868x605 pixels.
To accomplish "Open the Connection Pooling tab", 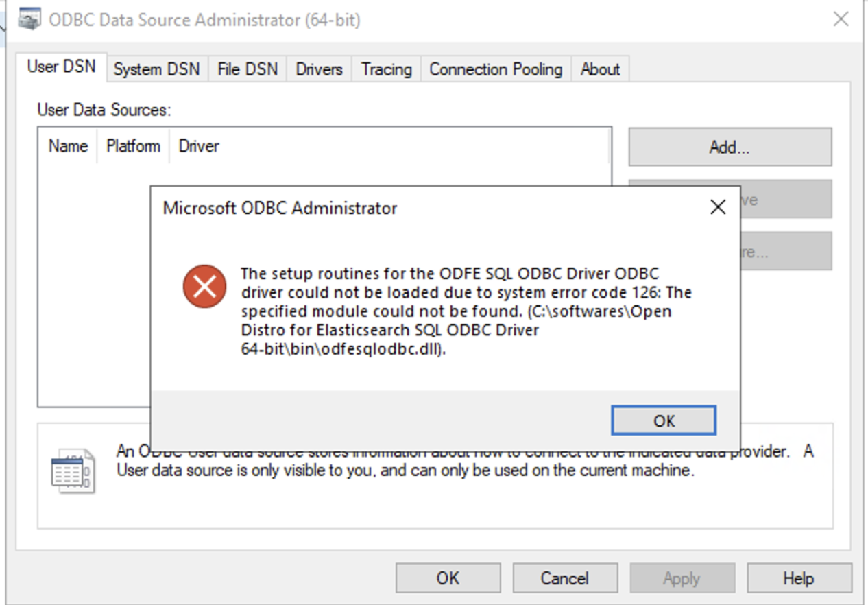I will coord(495,69).
